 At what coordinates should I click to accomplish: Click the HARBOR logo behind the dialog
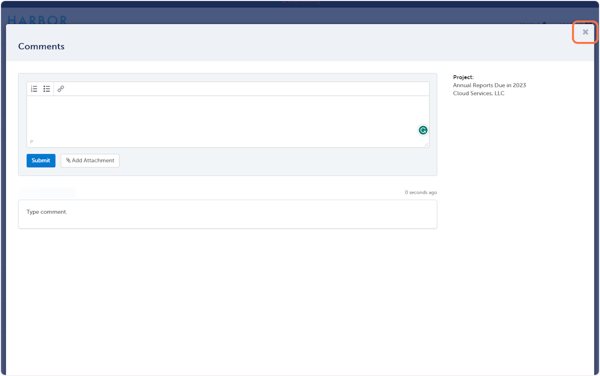[x=37, y=19]
